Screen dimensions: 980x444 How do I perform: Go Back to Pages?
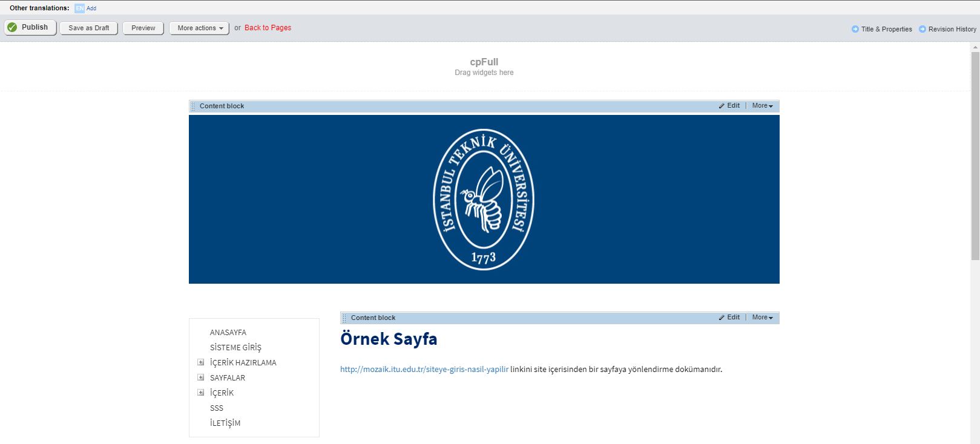[268, 28]
